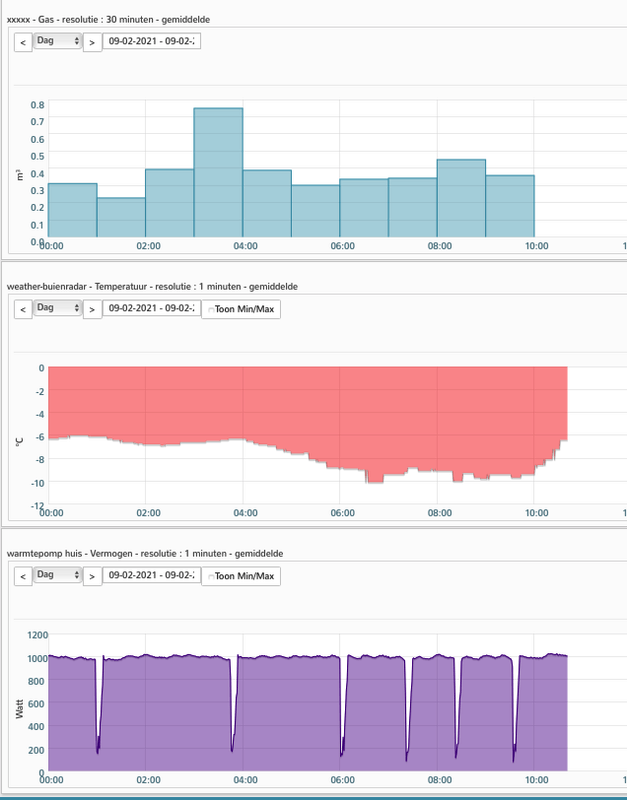Go to previous day in Gas chart
Screen dimensions: 627x800
[x=23, y=42]
